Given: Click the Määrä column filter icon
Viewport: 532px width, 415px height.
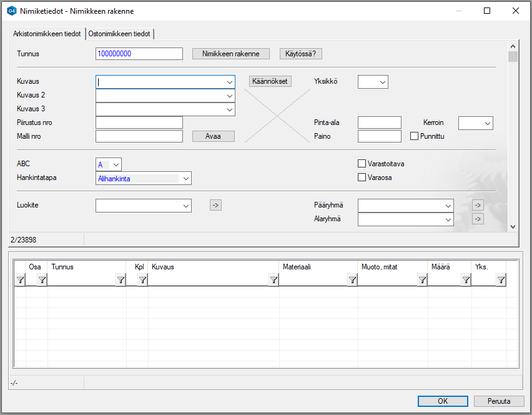Looking at the screenshot, I should [465, 281].
